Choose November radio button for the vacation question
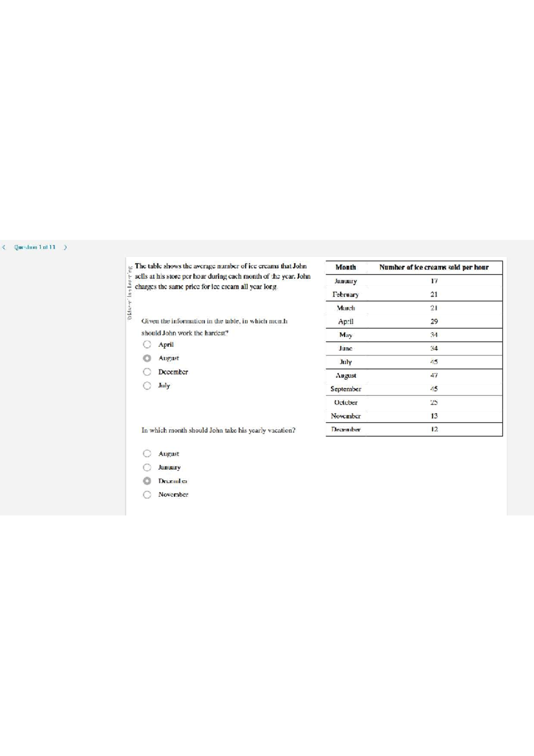This screenshot has width=534, height=756. pyautogui.click(x=147, y=495)
